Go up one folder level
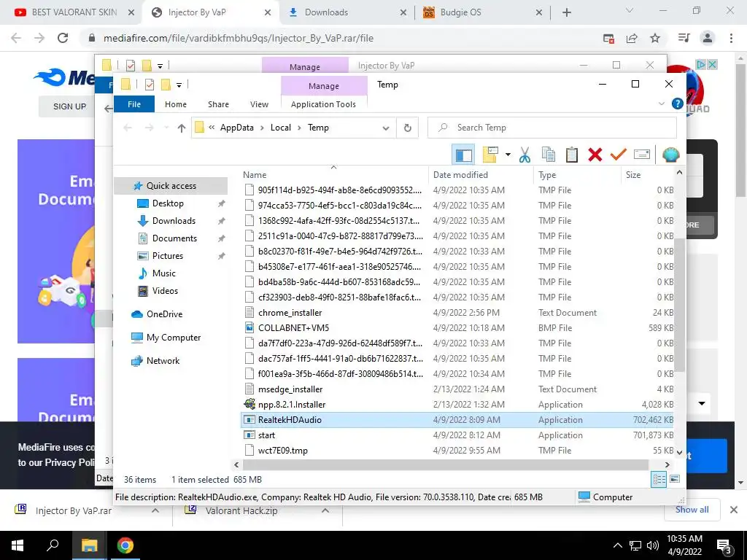Viewport: 747px width, 560px height. 181,128
